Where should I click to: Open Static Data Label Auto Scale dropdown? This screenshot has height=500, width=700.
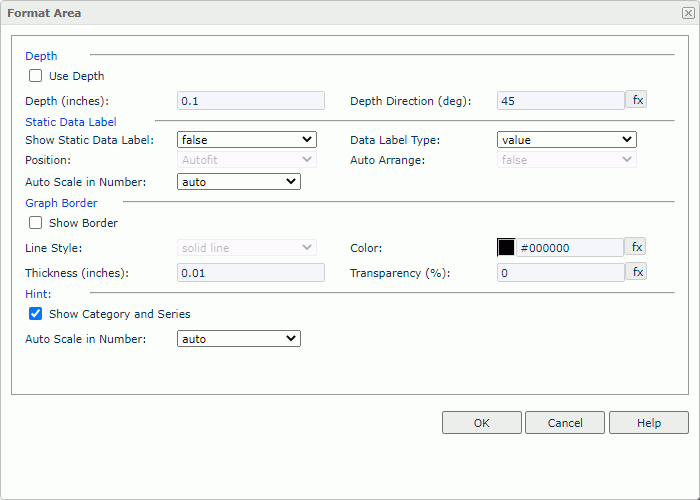[238, 182]
